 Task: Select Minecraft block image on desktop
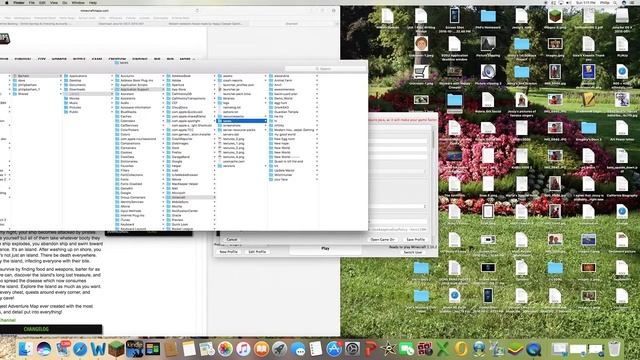point(555,16)
